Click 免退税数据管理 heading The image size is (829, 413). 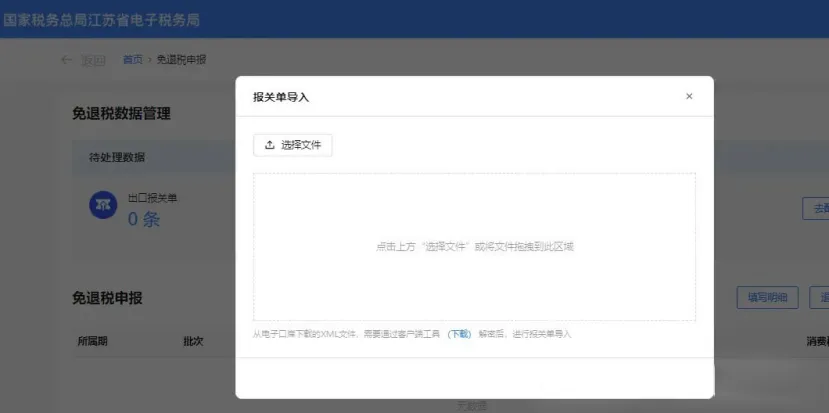coord(121,113)
